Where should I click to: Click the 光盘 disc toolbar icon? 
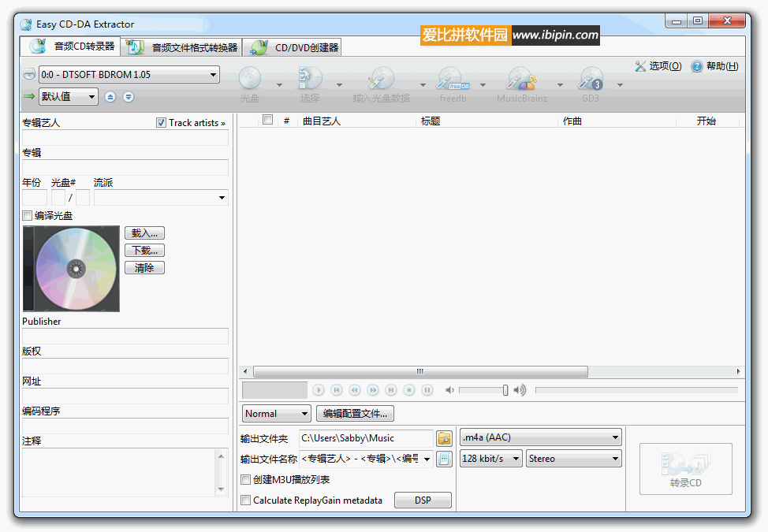[250, 78]
